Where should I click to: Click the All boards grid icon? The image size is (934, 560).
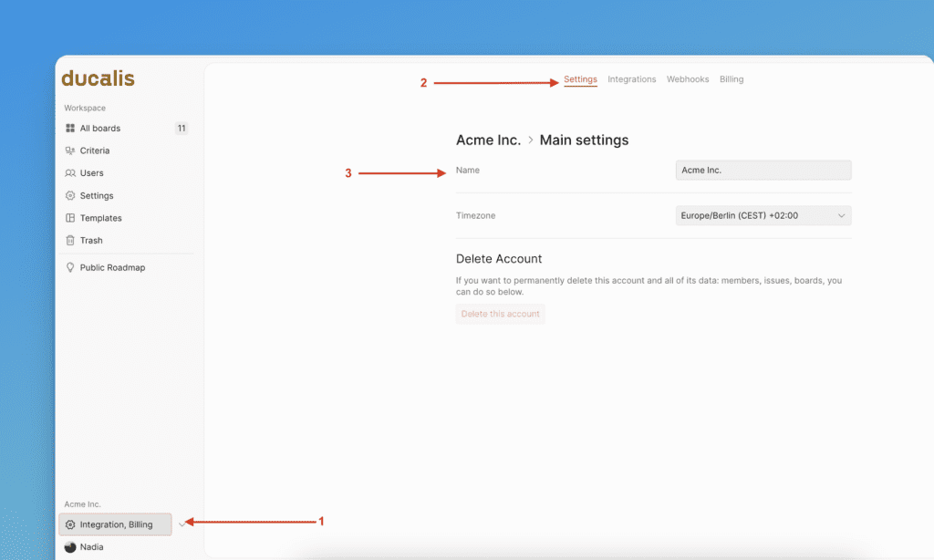click(70, 129)
